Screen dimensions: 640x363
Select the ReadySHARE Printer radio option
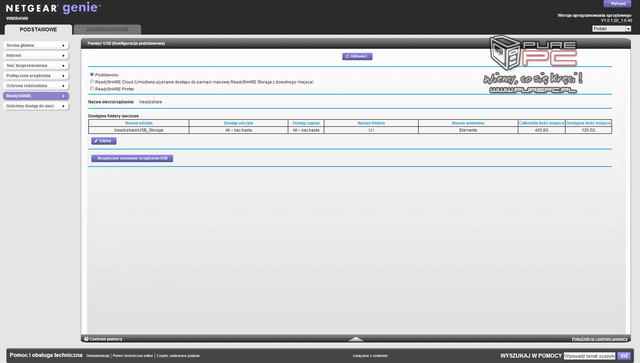point(92,89)
